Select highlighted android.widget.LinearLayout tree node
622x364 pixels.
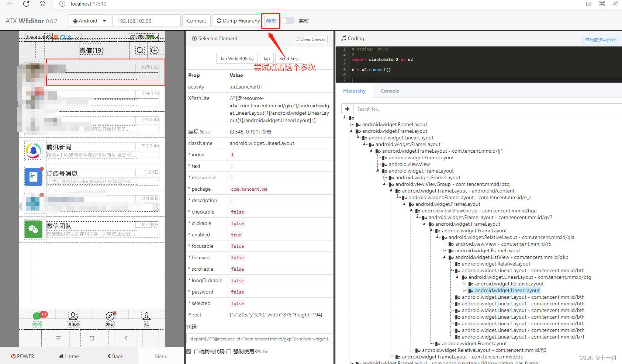pyautogui.click(x=507, y=290)
